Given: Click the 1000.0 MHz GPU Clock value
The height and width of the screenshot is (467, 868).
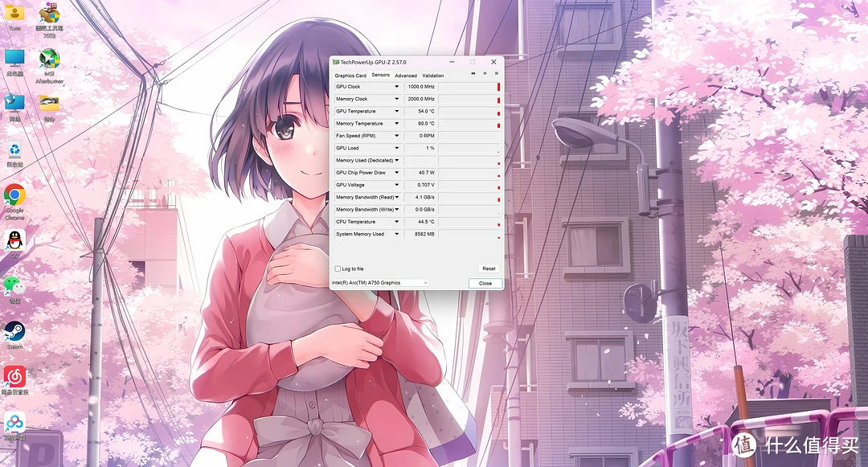Looking at the screenshot, I should tap(420, 87).
